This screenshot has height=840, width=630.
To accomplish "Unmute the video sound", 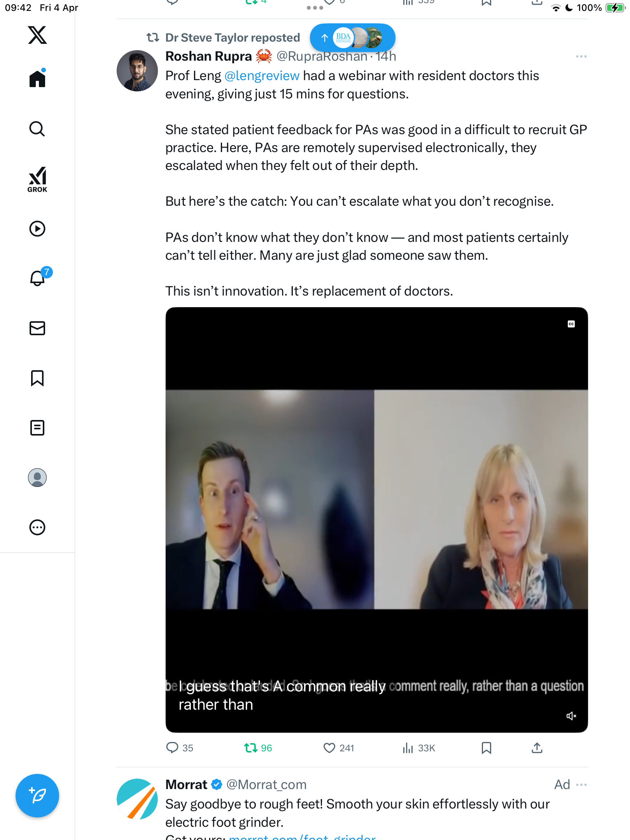I will [x=571, y=716].
